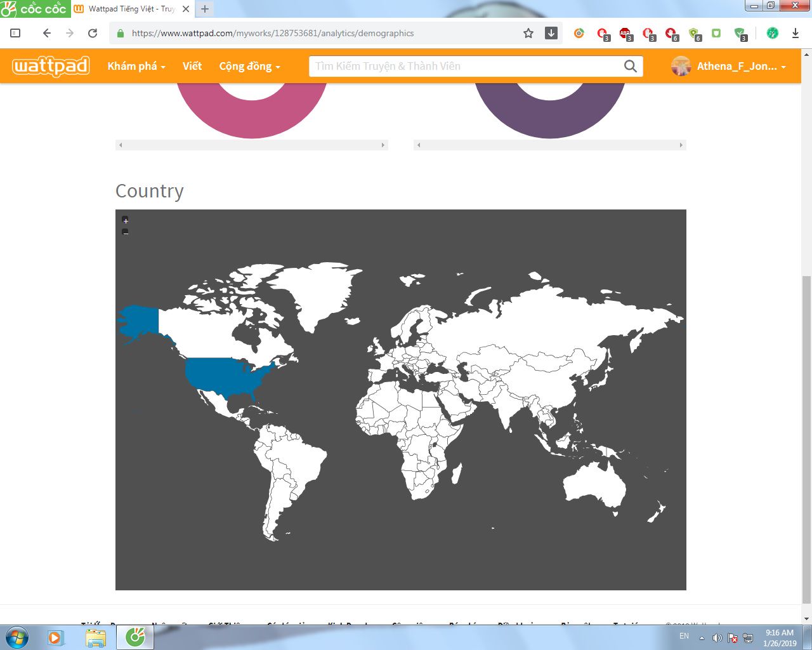Go forward with the forward arrow
Image resolution: width=812 pixels, height=650 pixels.
click(70, 33)
